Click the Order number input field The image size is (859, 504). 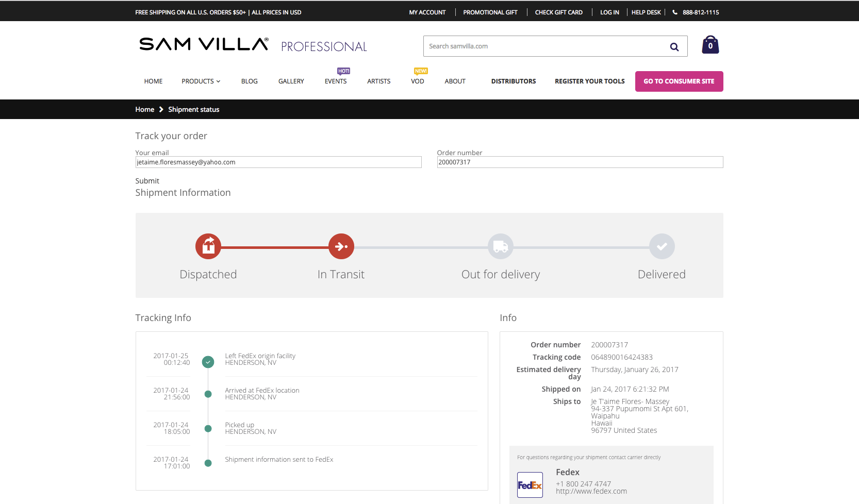(580, 162)
